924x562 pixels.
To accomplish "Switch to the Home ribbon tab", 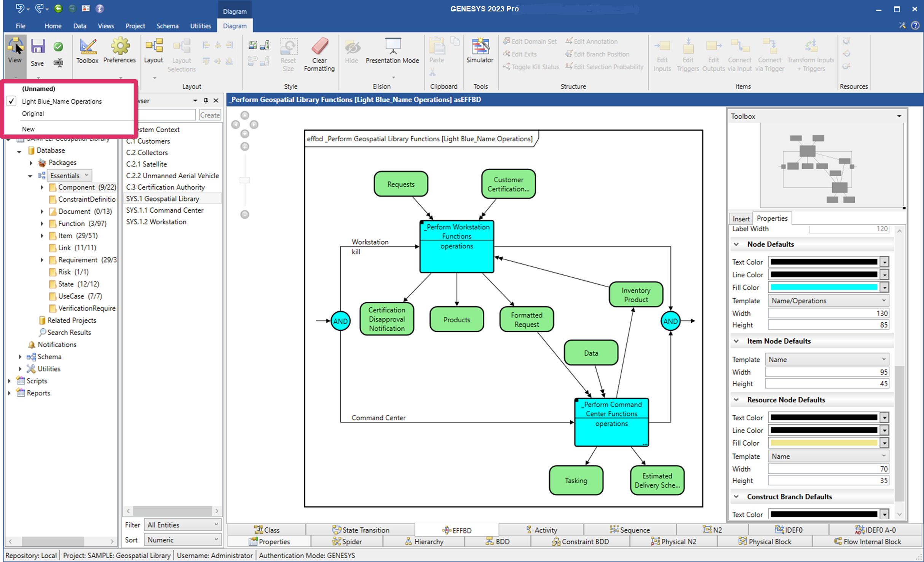I will pyautogui.click(x=53, y=26).
